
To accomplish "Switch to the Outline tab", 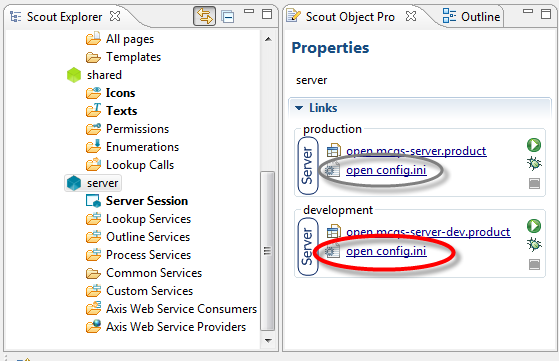I will tap(471, 16).
